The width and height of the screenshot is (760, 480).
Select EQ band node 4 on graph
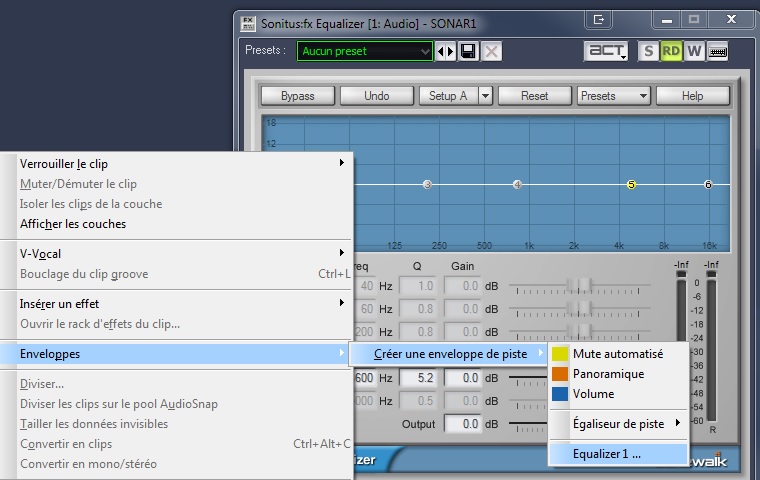tap(517, 185)
